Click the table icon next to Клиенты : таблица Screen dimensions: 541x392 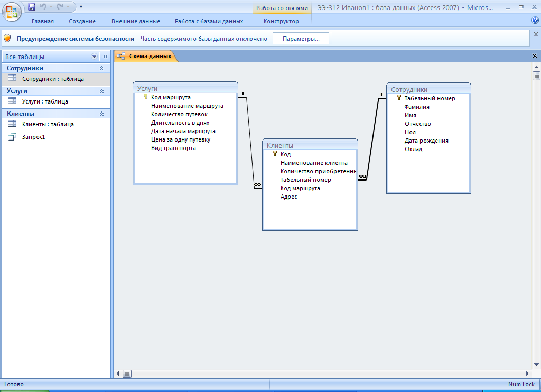(12, 124)
